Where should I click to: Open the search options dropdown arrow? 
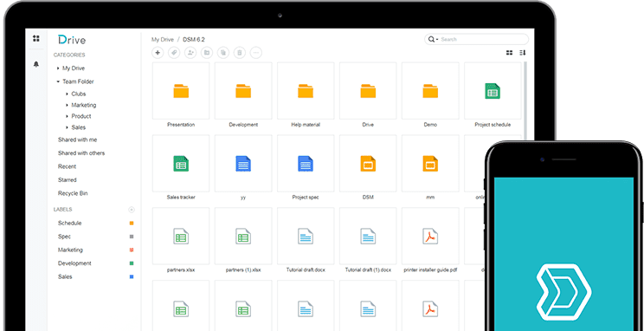[x=437, y=40]
